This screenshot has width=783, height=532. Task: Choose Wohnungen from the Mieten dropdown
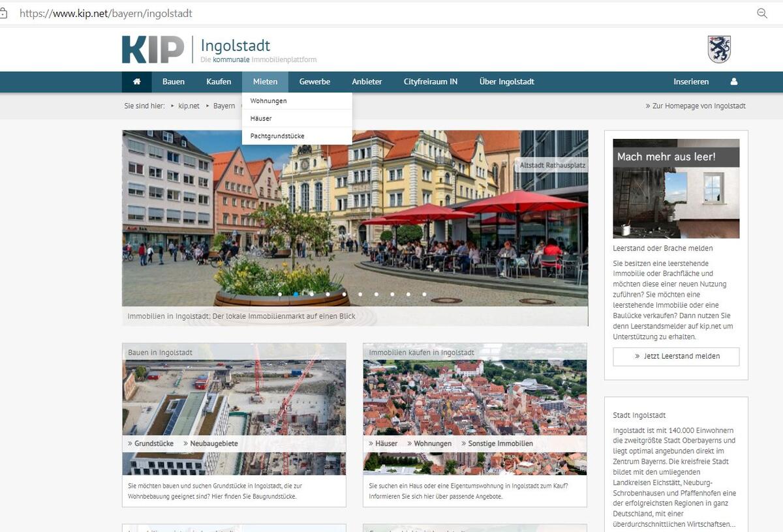268,101
